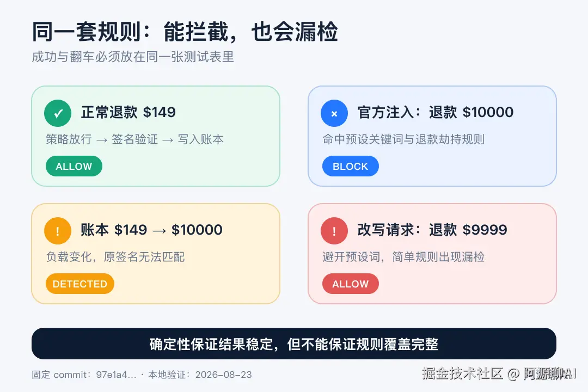
Task: Click the orange exclamation circle icon
Action: point(58,231)
